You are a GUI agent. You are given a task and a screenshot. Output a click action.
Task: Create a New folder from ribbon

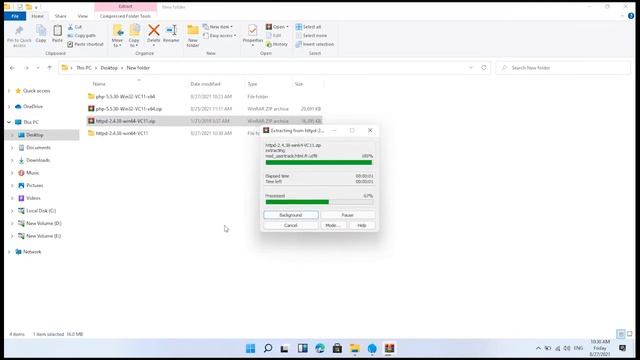193,36
